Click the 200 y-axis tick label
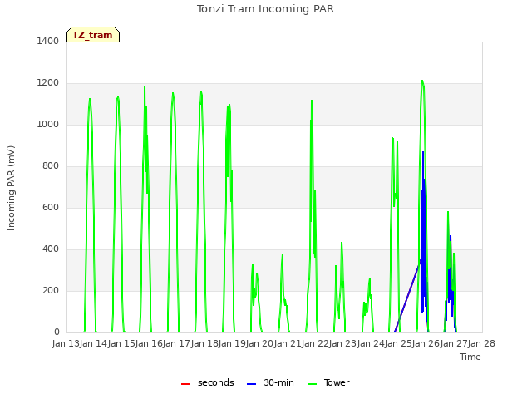 [51, 290]
